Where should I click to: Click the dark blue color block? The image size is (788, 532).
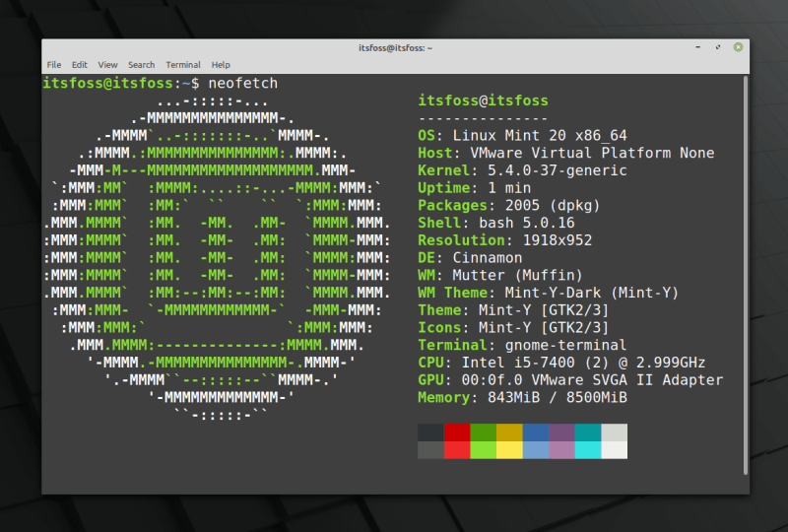point(536,432)
